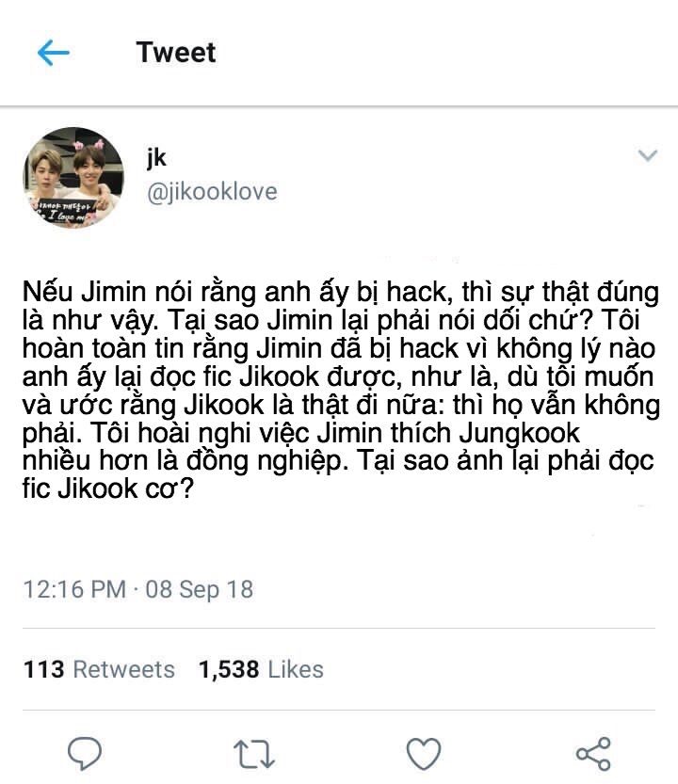Tap the word Likes beside 1,538
This screenshot has height=784, width=678.
pyautogui.click(x=296, y=669)
